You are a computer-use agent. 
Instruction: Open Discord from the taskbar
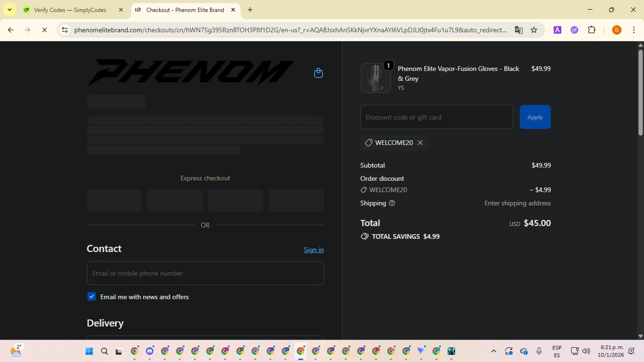point(149,351)
